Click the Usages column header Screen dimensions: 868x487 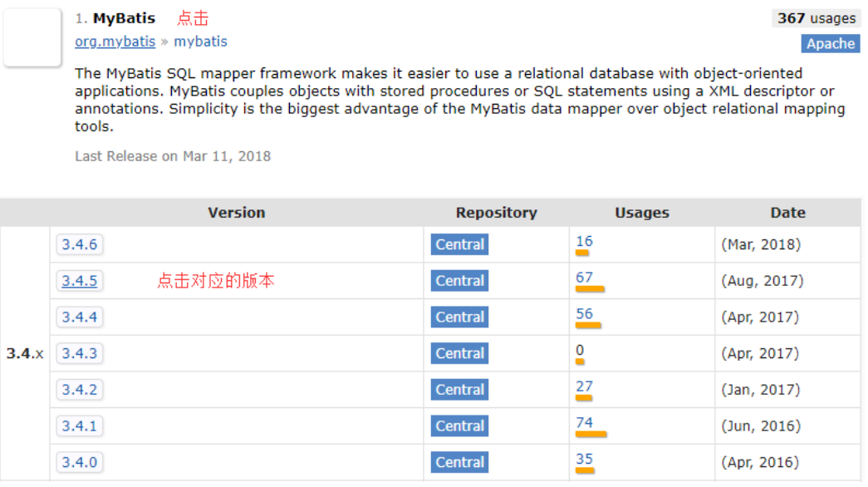(641, 213)
